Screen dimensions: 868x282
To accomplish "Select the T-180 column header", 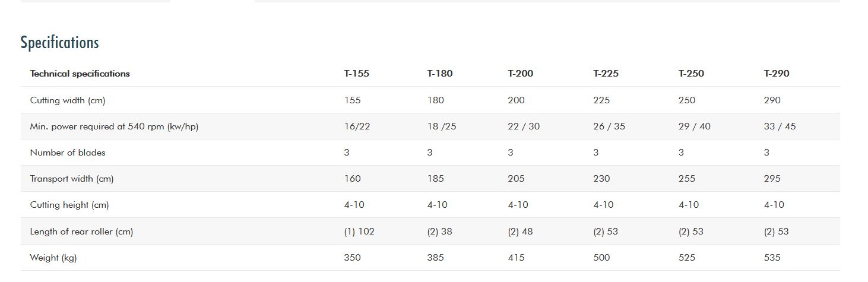I will click(x=439, y=74).
